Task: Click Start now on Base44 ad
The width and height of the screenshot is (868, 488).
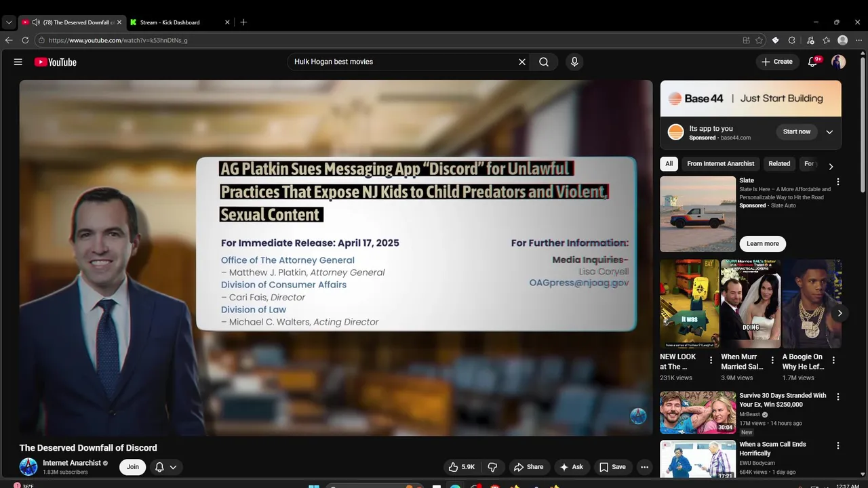Action: click(x=796, y=131)
